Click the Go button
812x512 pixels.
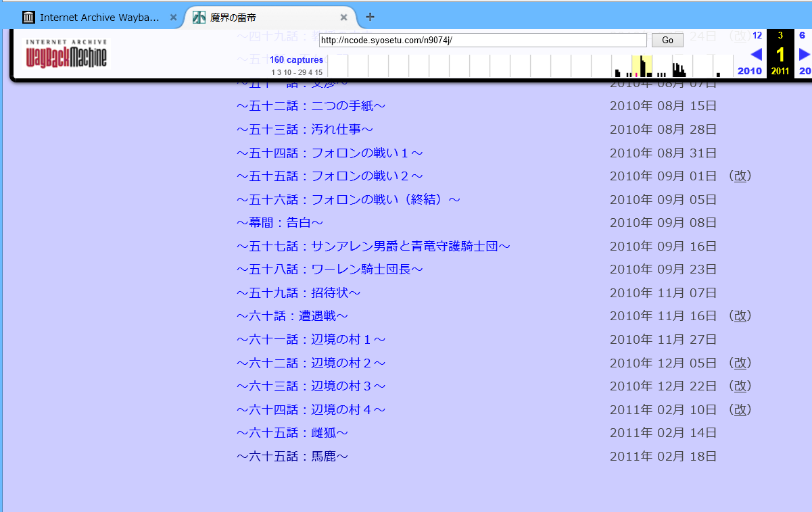(667, 41)
